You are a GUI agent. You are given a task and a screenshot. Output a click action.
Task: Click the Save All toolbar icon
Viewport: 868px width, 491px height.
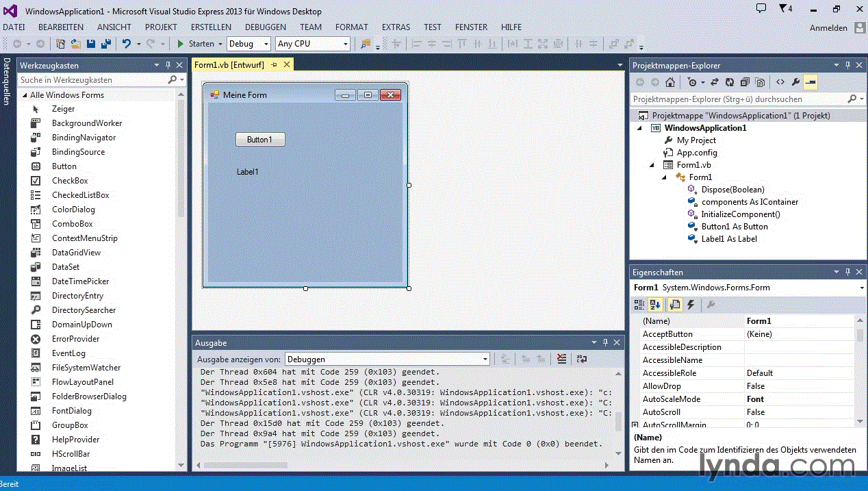[105, 44]
